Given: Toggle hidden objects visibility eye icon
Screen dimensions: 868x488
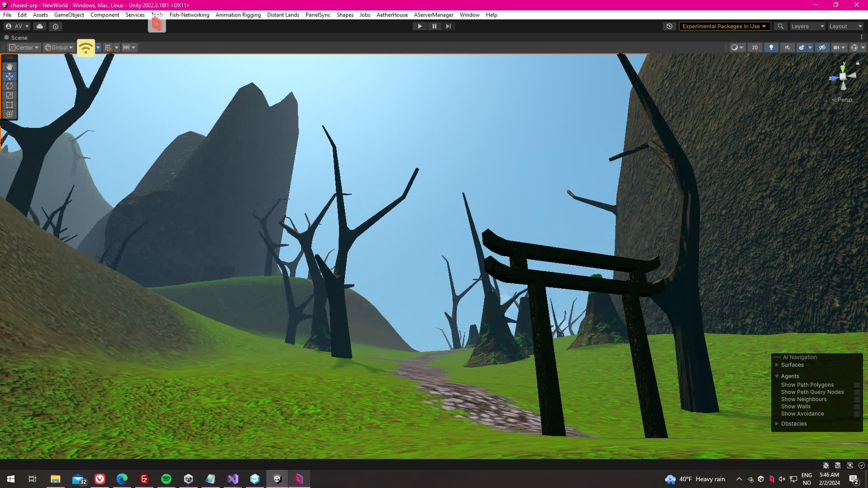Looking at the screenshot, I should [822, 47].
